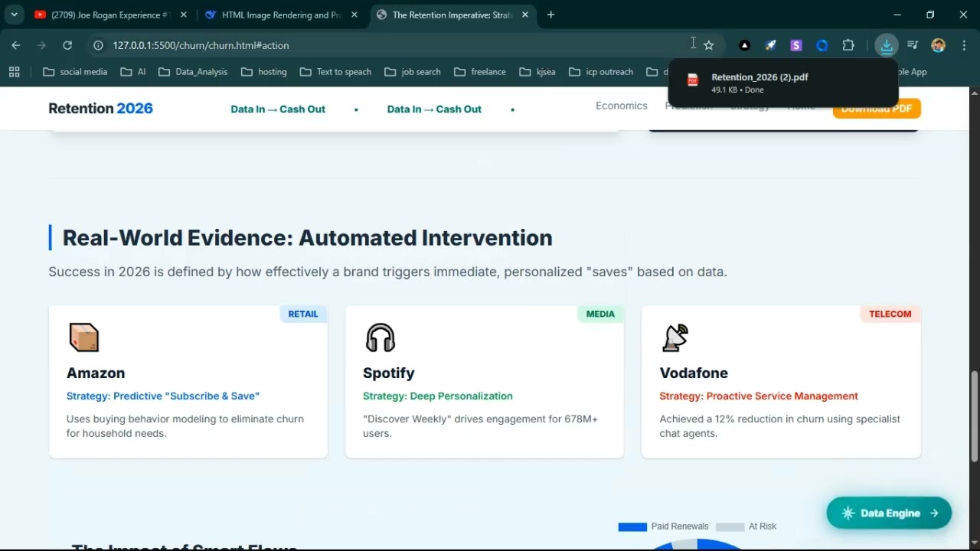
Task: Click the PDF file icon in downloads popup
Action: tap(693, 81)
